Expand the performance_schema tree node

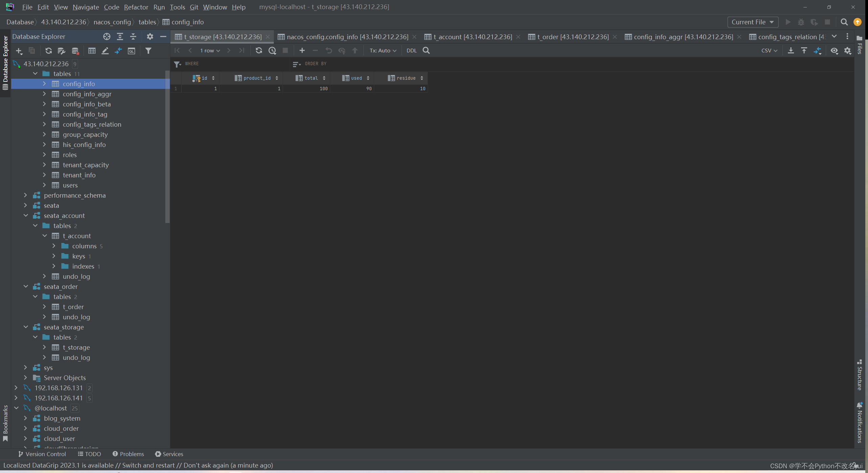25,195
